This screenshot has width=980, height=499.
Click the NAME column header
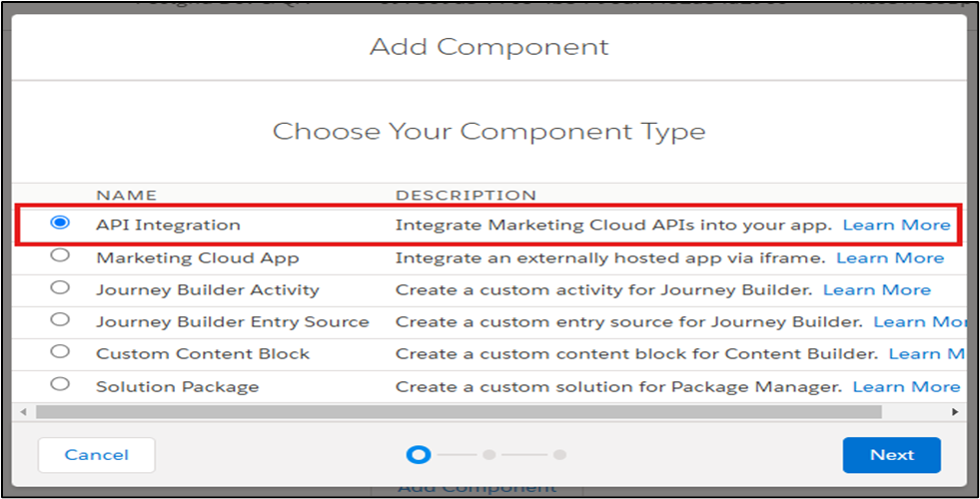(x=126, y=195)
